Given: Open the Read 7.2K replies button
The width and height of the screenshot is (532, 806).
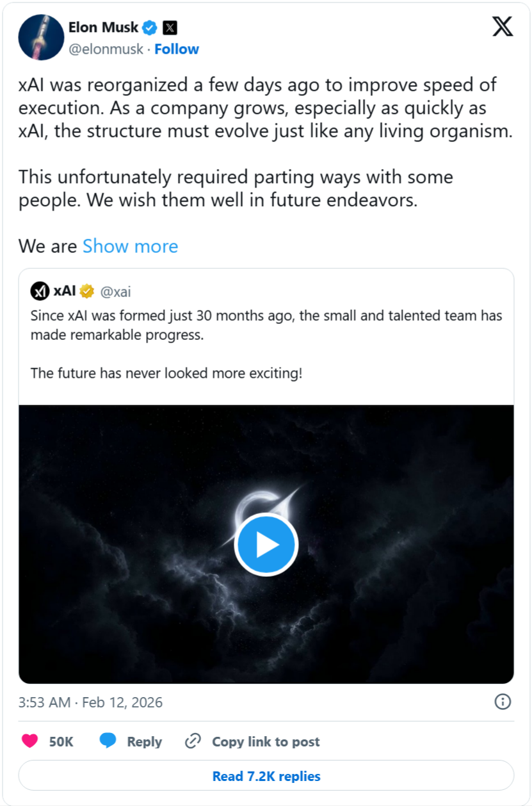Looking at the screenshot, I should (x=266, y=777).
